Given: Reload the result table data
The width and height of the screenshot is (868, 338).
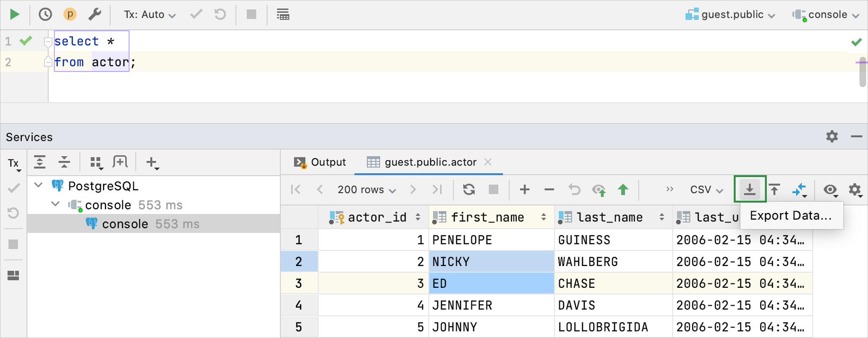Looking at the screenshot, I should click(x=469, y=189).
